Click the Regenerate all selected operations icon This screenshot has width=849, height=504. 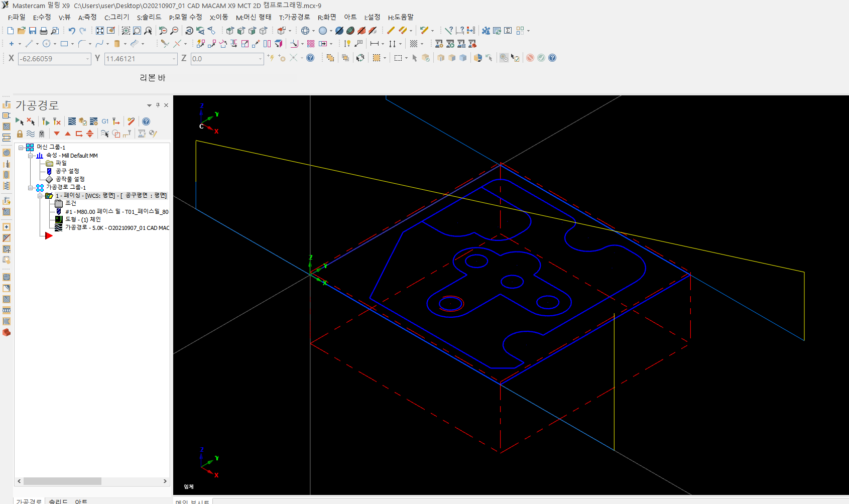[x=46, y=121]
